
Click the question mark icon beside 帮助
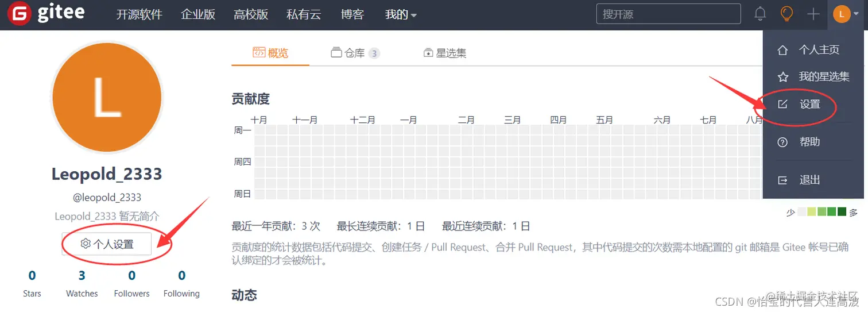point(782,142)
